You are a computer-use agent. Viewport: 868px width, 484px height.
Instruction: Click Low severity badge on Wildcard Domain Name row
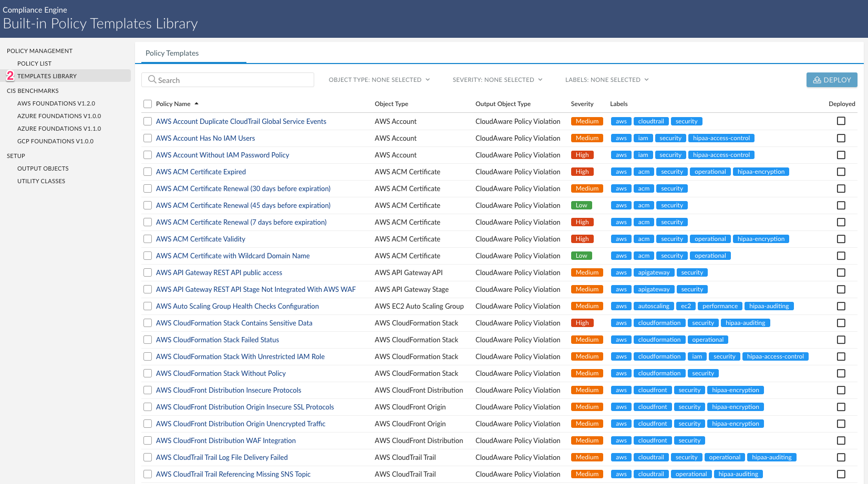click(581, 256)
